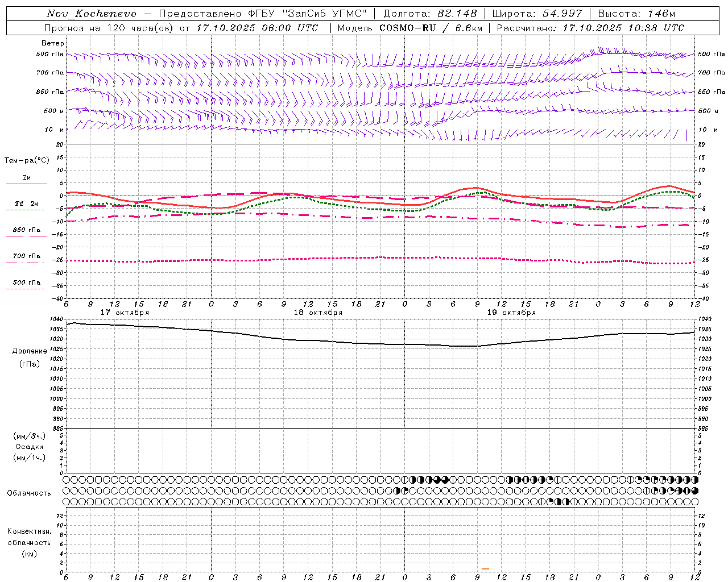Select the "Тем-ра(°C)" temperature axis label

27,161
